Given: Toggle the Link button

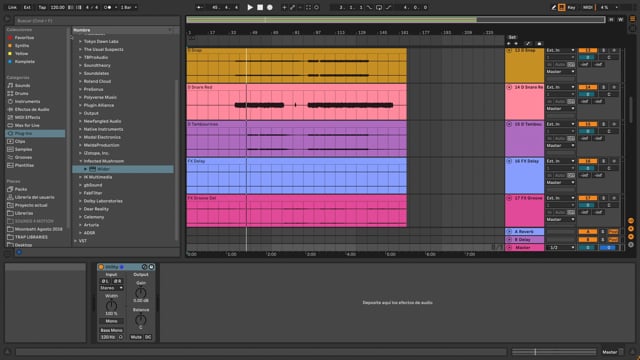Looking at the screenshot, I should click(12, 7).
